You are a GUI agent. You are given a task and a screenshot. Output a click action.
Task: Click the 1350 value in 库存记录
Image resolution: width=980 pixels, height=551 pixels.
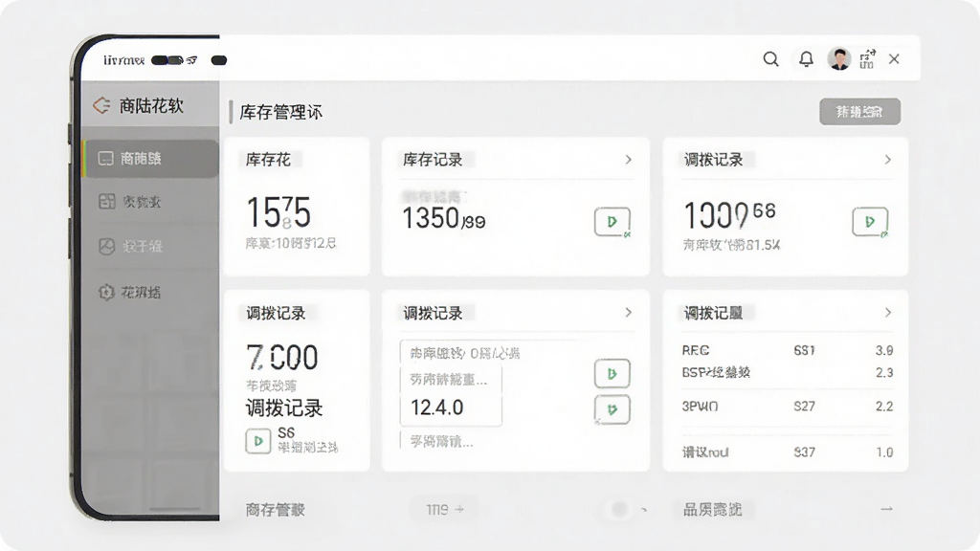431,219
